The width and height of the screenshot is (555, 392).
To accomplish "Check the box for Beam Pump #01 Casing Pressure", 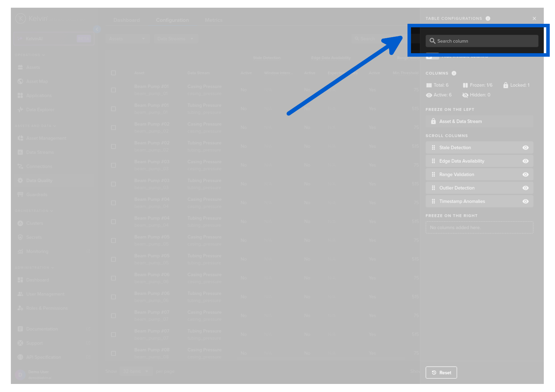I will tap(114, 90).
